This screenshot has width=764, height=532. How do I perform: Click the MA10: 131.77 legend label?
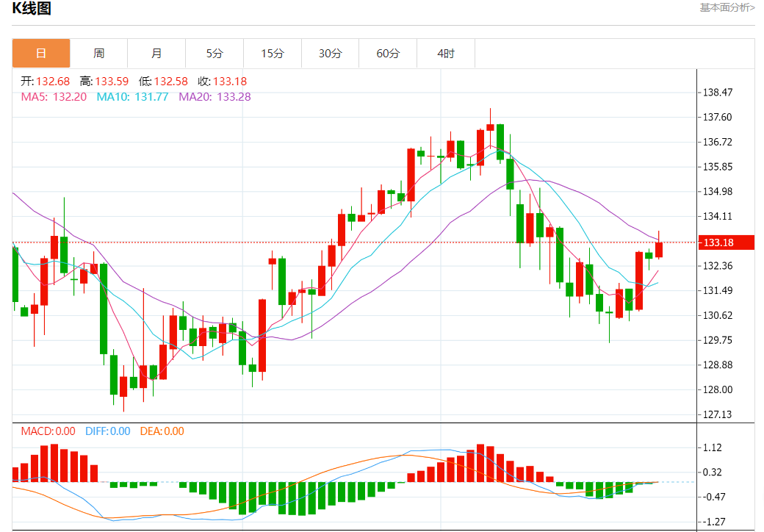(x=132, y=96)
